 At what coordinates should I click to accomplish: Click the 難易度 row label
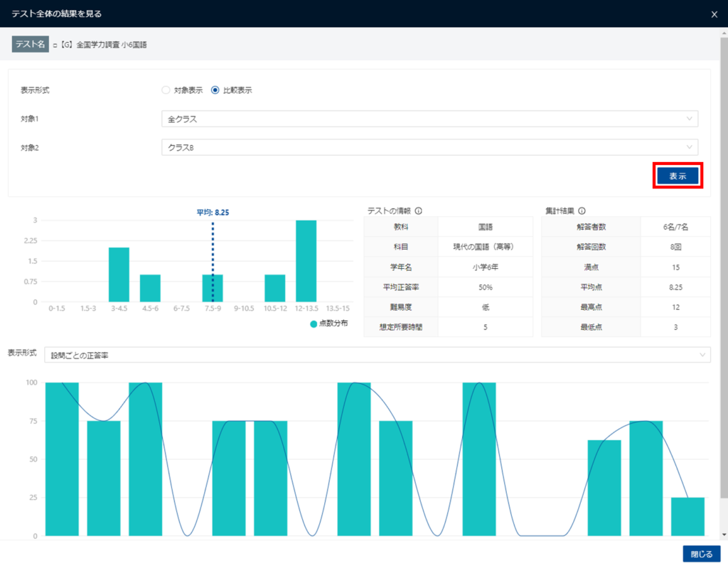click(x=401, y=307)
